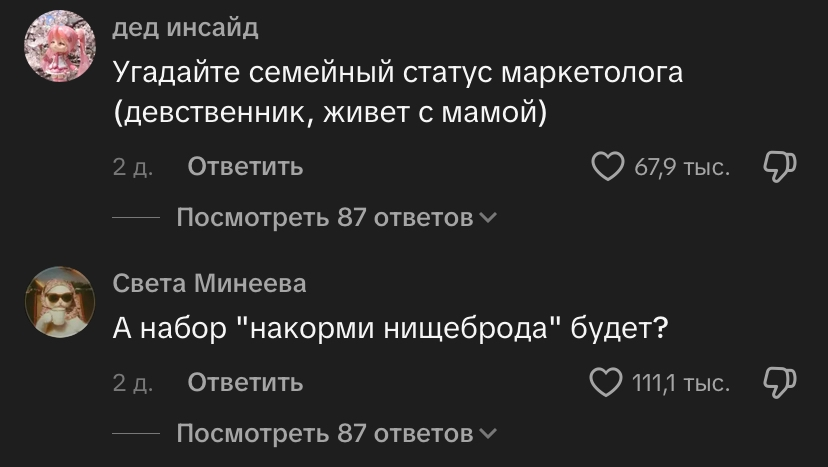This screenshot has width=828, height=467.
Task: Click the username дед инсайд
Action: [185, 28]
